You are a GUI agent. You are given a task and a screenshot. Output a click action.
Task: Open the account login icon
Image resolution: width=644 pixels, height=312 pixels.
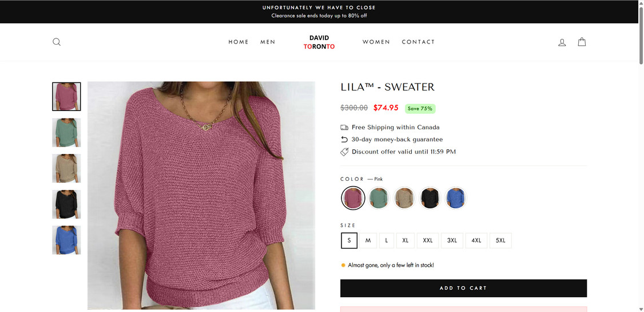coord(562,42)
